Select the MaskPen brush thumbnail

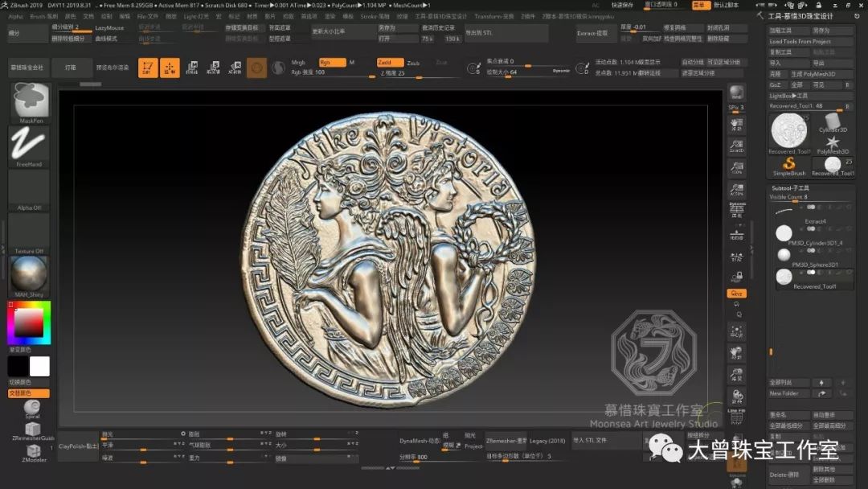coord(30,102)
